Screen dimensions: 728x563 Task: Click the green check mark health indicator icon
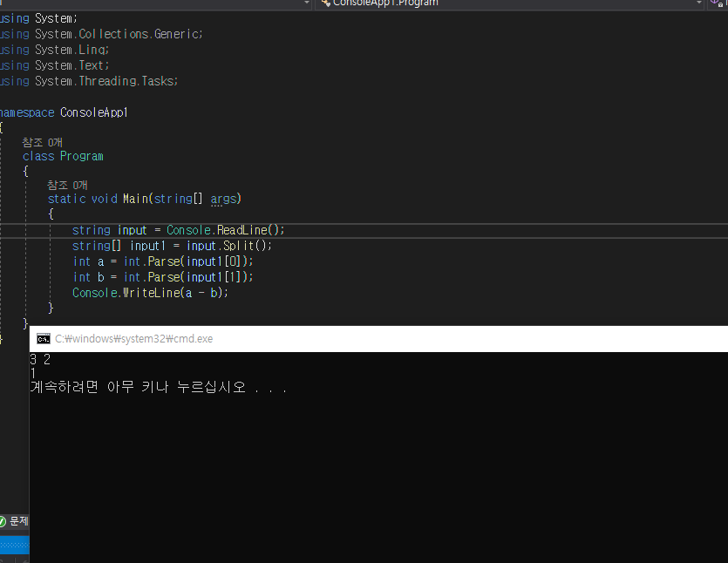click(x=3, y=522)
